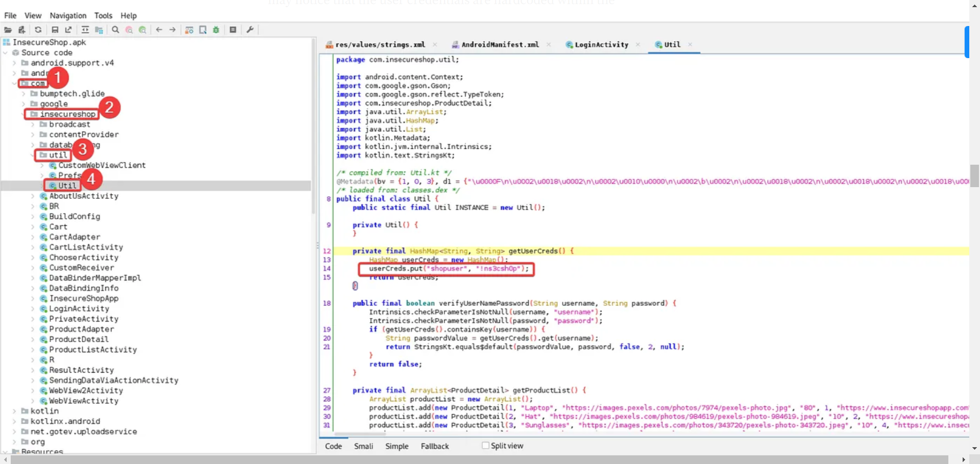The width and height of the screenshot is (980, 464).
Task: Start the debugger with the green bug icon
Action: [216, 30]
